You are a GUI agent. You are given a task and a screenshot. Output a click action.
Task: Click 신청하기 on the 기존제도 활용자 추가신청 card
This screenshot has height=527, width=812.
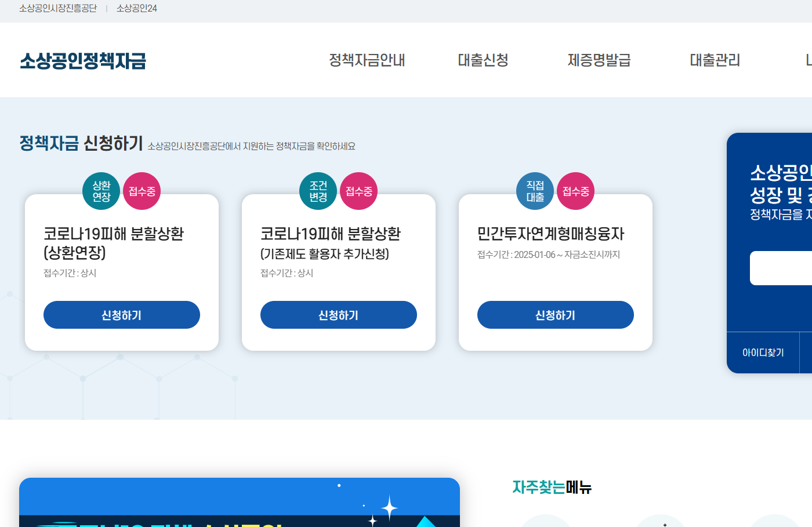(339, 314)
